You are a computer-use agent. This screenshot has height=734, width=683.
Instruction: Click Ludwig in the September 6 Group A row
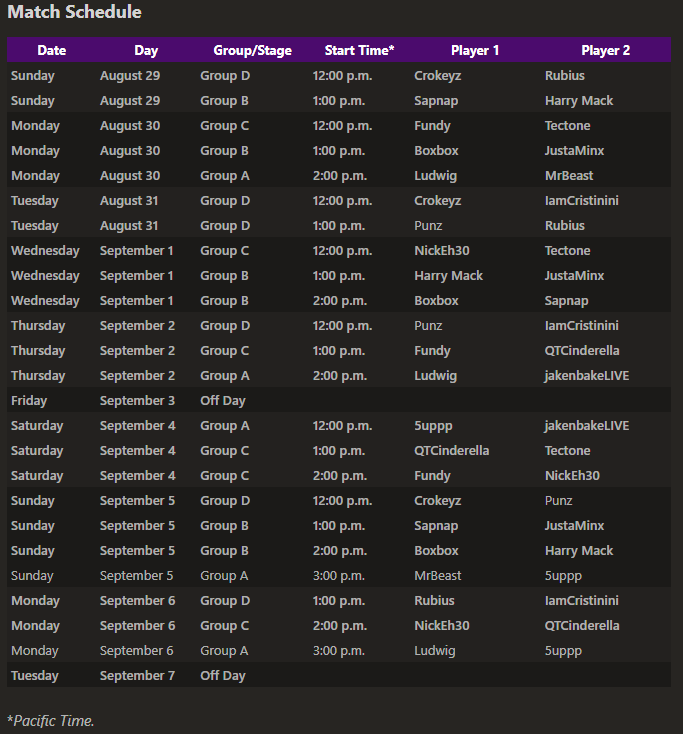pos(434,651)
